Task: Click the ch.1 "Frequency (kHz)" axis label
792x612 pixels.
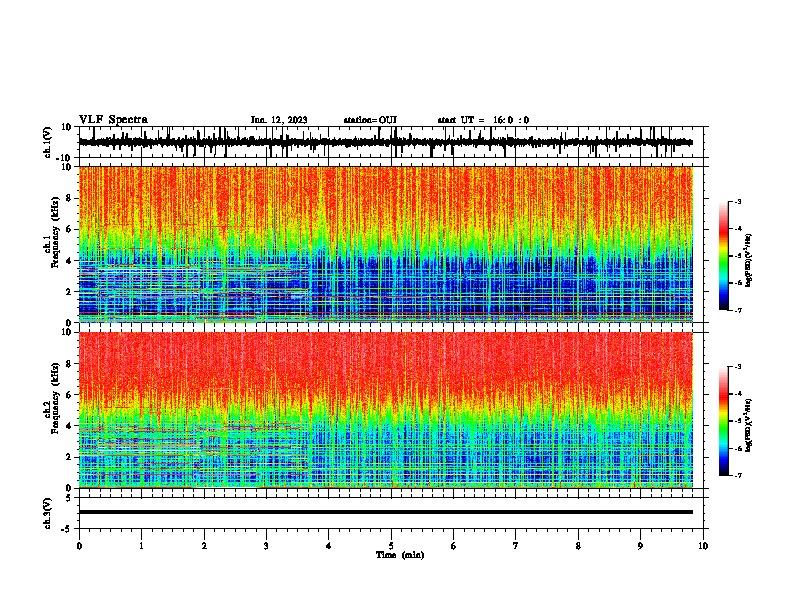Action: (55, 233)
